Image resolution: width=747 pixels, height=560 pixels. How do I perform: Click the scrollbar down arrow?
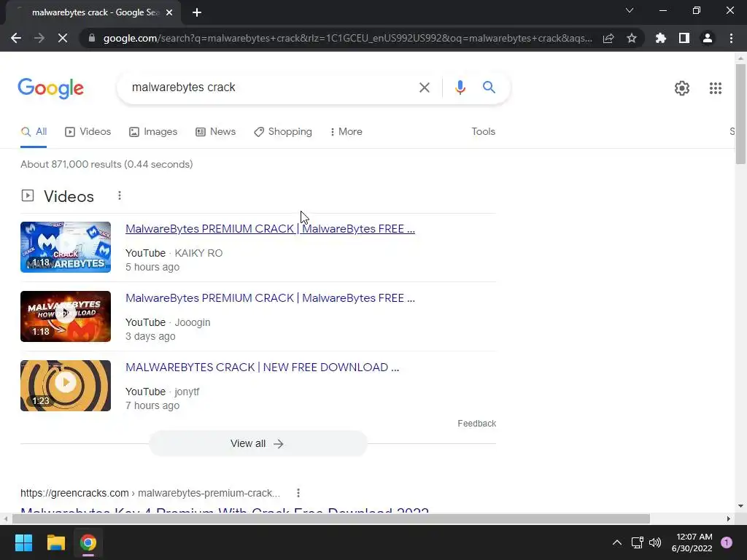tap(740, 506)
